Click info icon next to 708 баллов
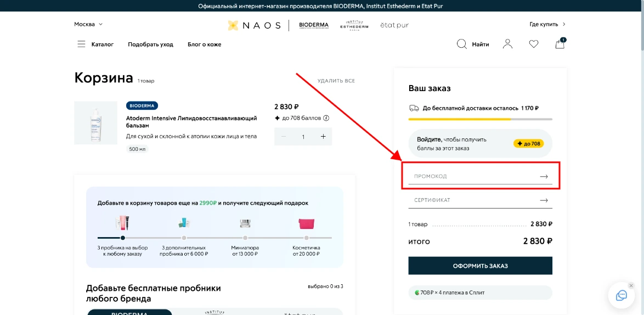644x315 pixels. point(326,119)
